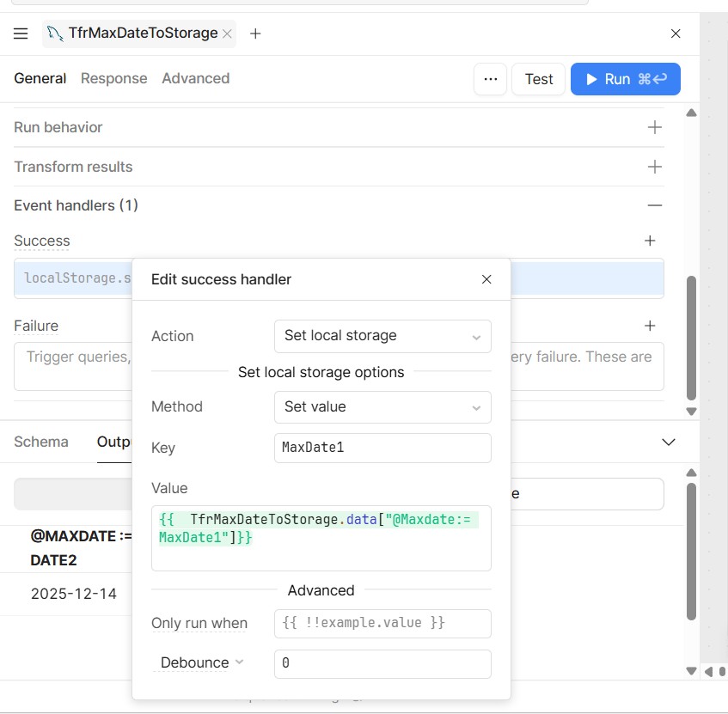This screenshot has width=728, height=714.
Task: Add a new Success event handler
Action: [650, 241]
